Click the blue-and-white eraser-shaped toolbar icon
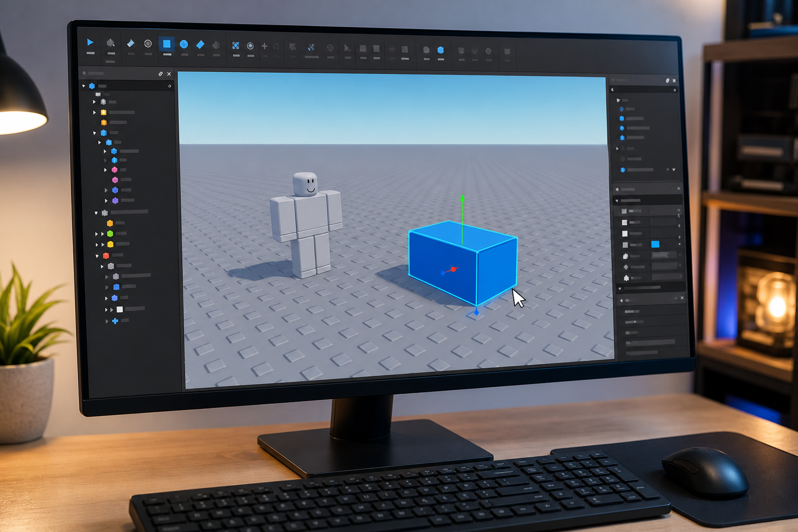This screenshot has height=532, width=798. [x=131, y=43]
